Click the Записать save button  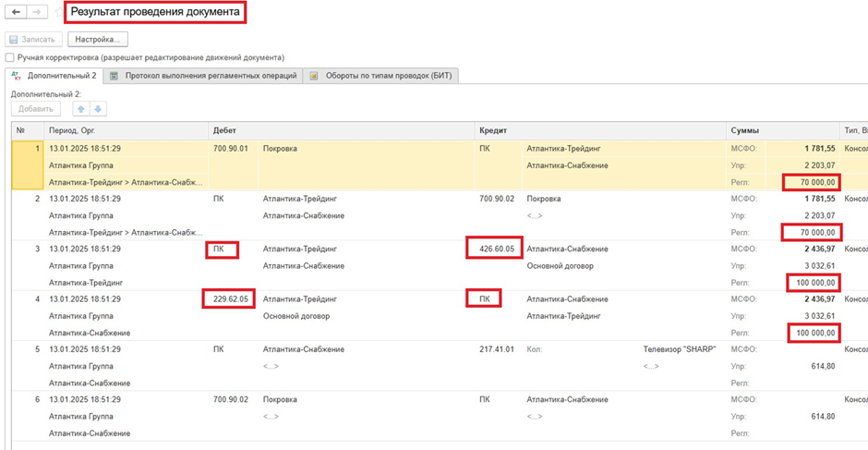(x=33, y=40)
